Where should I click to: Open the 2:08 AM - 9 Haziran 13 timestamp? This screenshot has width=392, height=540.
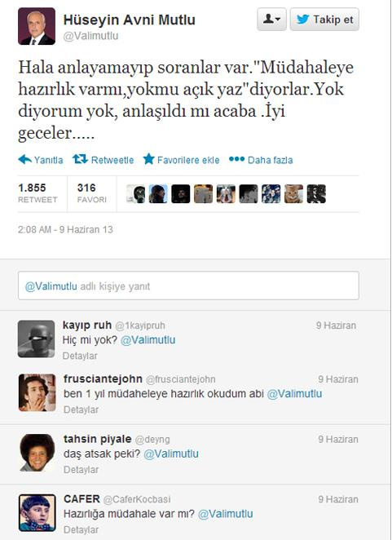coord(65,229)
